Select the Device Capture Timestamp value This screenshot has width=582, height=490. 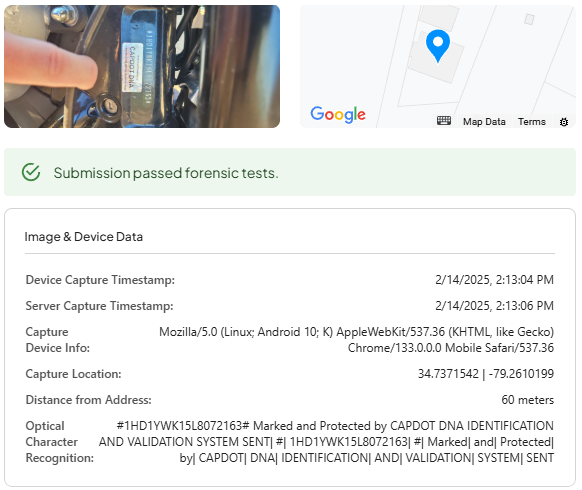coord(494,280)
